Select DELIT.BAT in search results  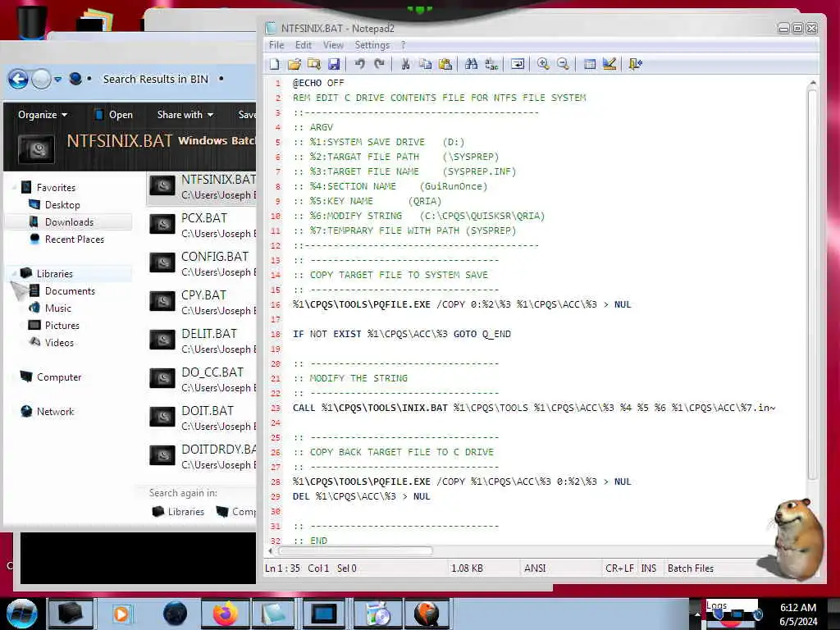[x=202, y=340]
